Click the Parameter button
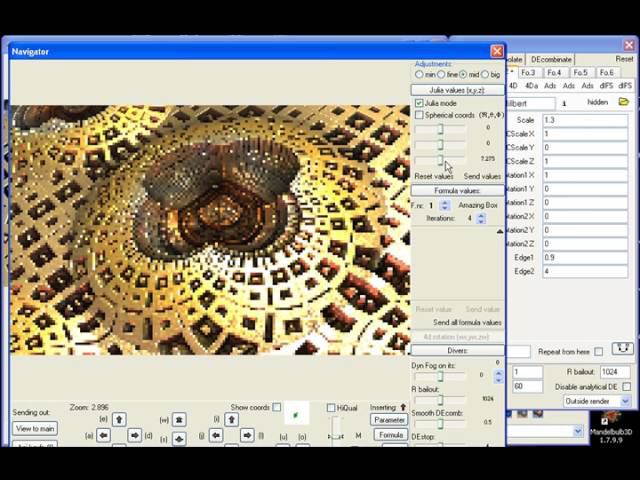640x480 pixels. click(389, 420)
